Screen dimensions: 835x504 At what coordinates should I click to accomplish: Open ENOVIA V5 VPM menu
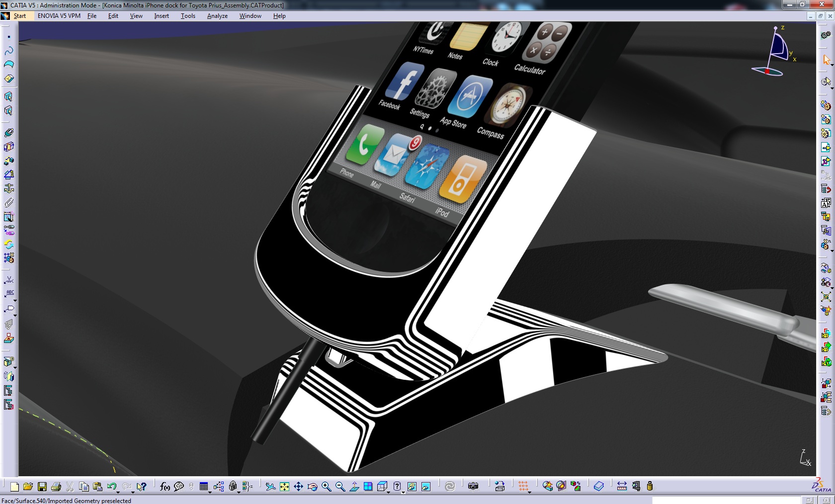(x=59, y=16)
